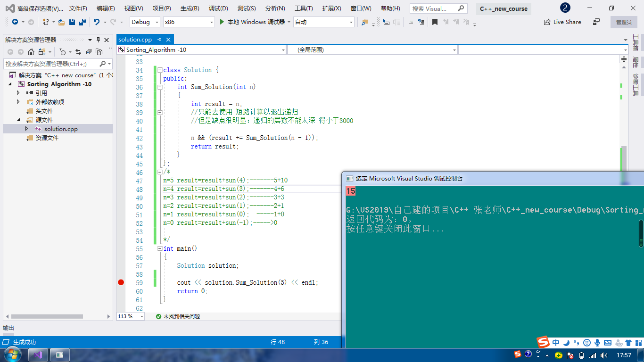Click the Show All Files icon
The image size is (644, 362).
[99, 52]
